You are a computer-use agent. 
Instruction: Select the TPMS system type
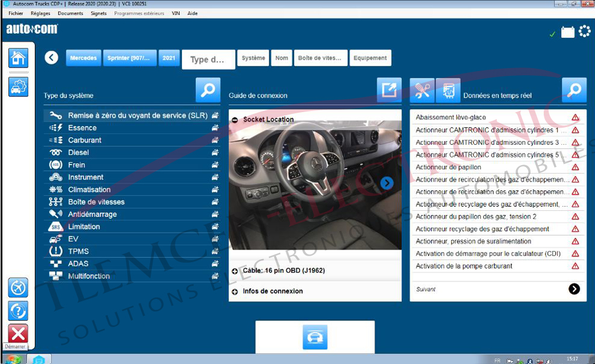(x=132, y=251)
